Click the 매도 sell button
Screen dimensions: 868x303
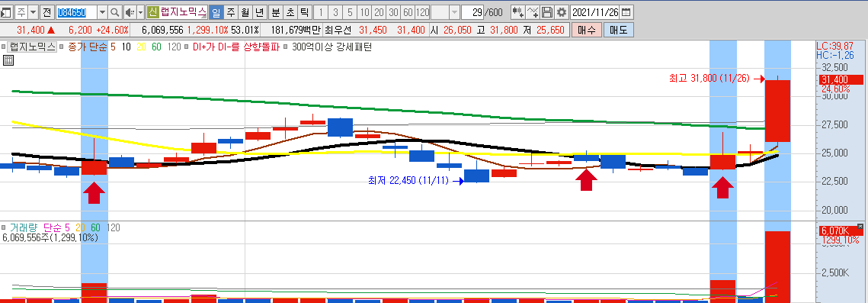[618, 30]
